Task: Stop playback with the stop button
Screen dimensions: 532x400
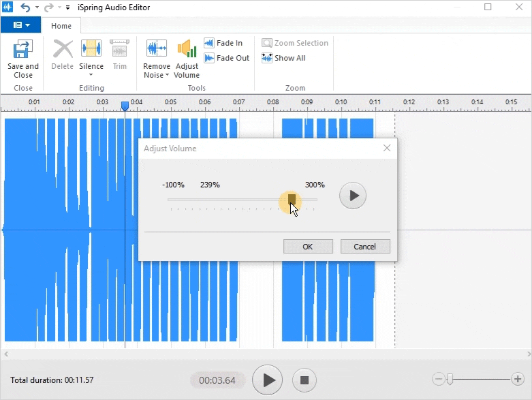Action: 304,380
